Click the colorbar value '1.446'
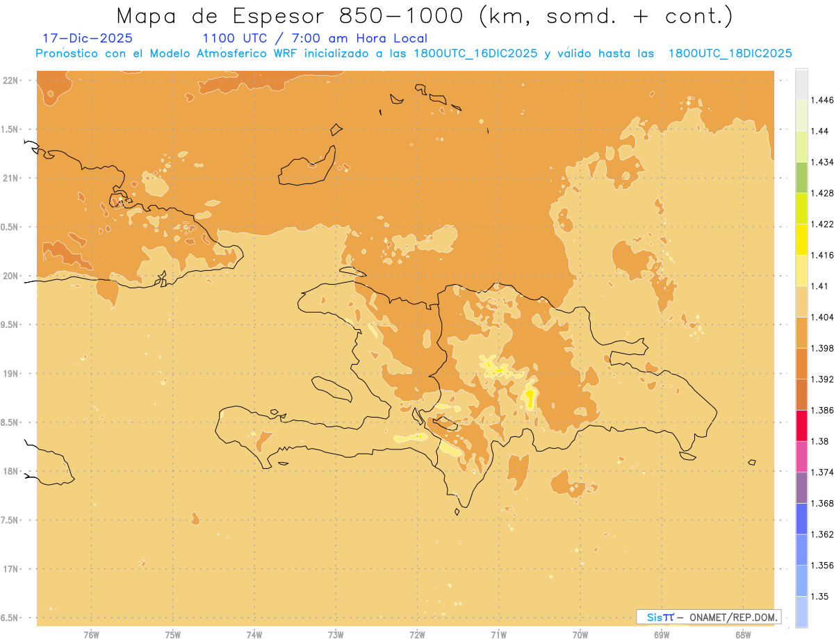834x644 pixels. [822, 100]
